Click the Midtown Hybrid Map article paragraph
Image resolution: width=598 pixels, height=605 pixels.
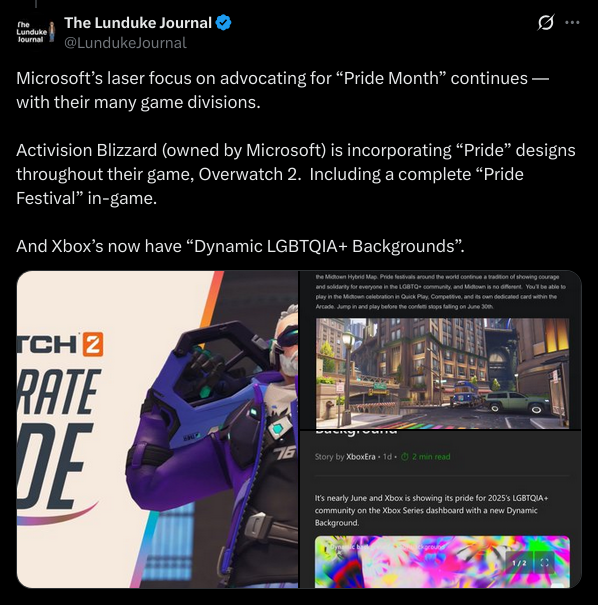440,292
